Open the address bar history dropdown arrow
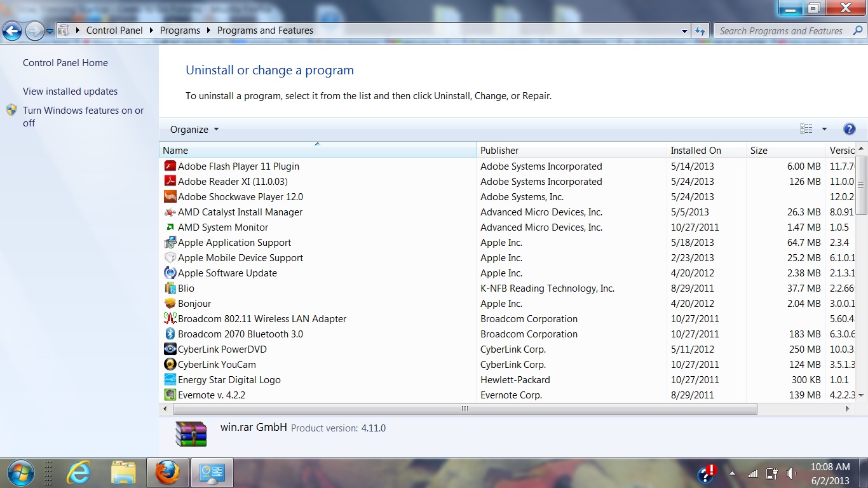Image resolution: width=868 pixels, height=488 pixels. (684, 30)
